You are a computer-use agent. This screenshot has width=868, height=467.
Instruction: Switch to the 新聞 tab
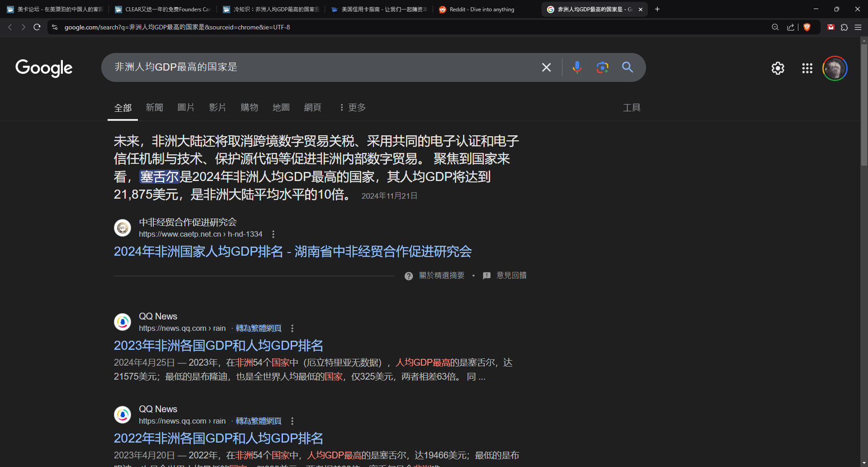(154, 108)
